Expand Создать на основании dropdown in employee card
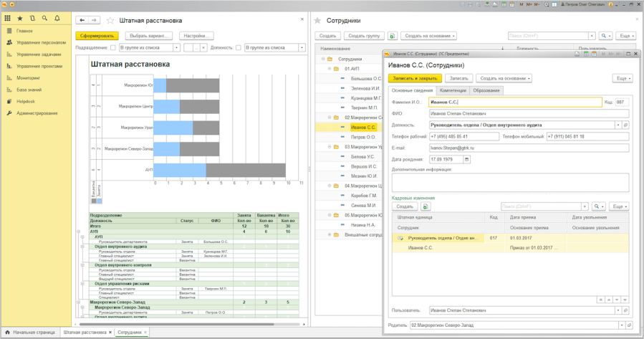The height and width of the screenshot is (339, 644). (504, 78)
